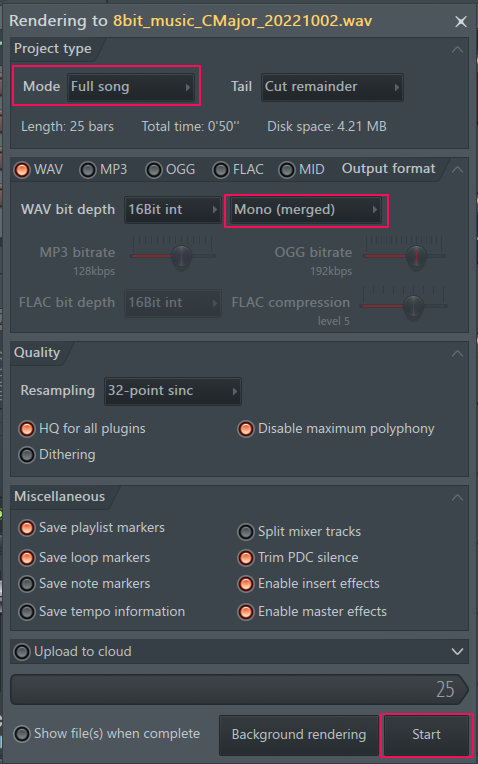Collapse the Project type section chevron

[457, 50]
